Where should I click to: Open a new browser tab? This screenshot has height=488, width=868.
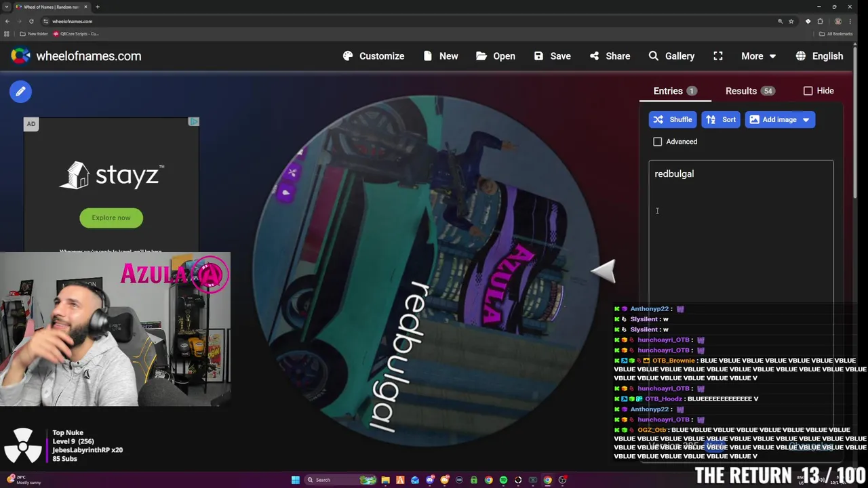[98, 7]
